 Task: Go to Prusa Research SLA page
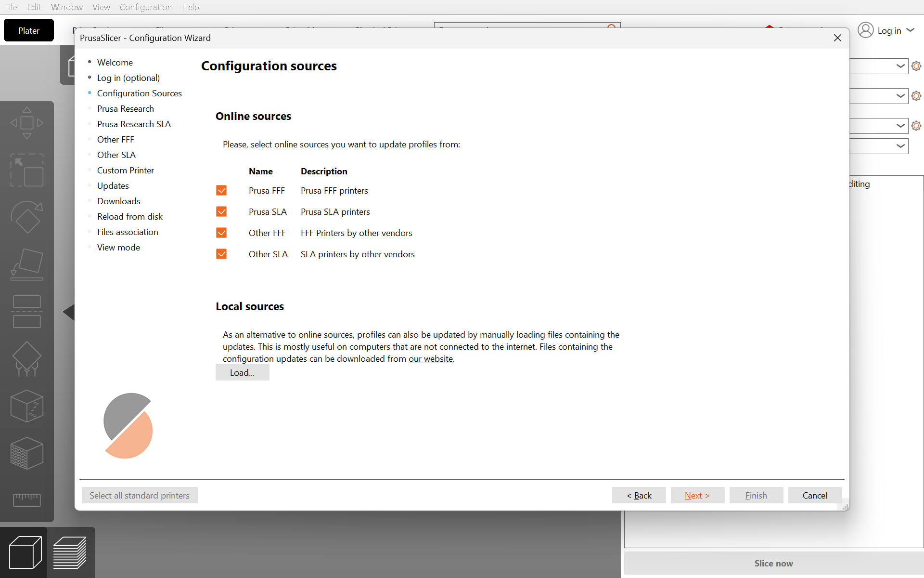coord(134,124)
